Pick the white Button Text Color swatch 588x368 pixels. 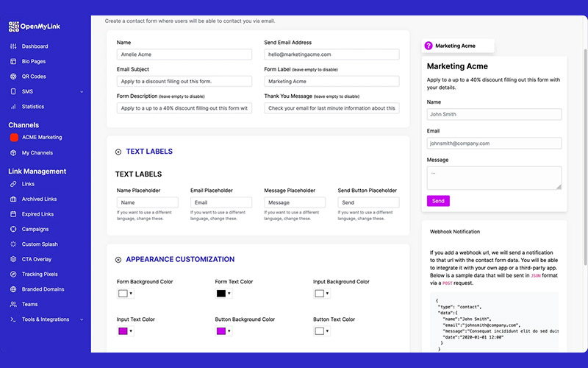tap(320, 331)
